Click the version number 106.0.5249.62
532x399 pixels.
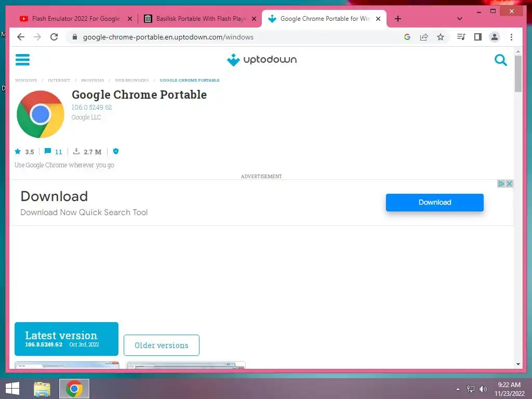(x=91, y=107)
